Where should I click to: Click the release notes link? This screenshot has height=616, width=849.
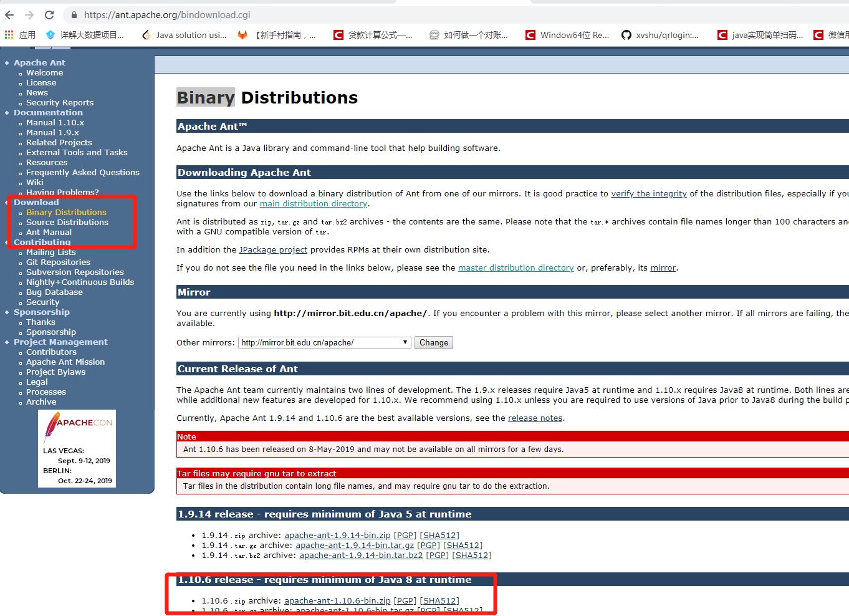[535, 418]
